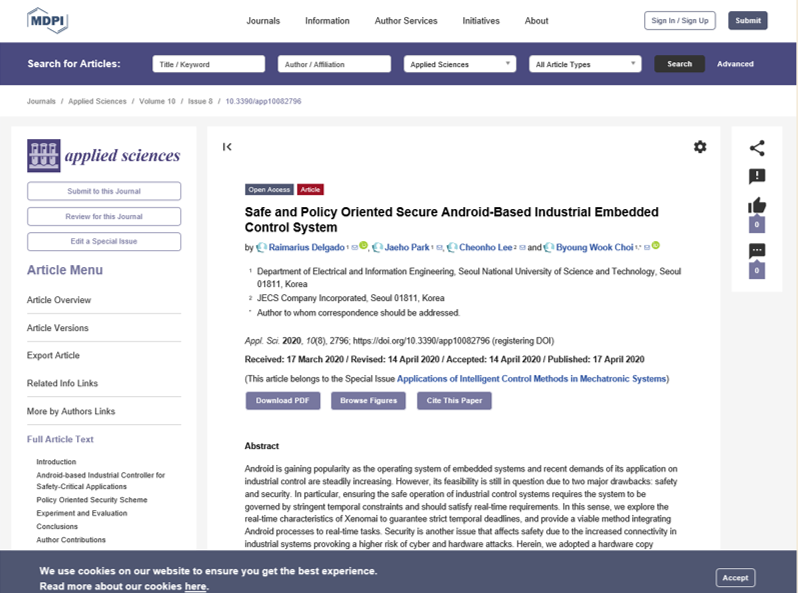This screenshot has height=593, width=798.
Task: Open the Special Issue Intelligent Control link
Action: pos(532,379)
